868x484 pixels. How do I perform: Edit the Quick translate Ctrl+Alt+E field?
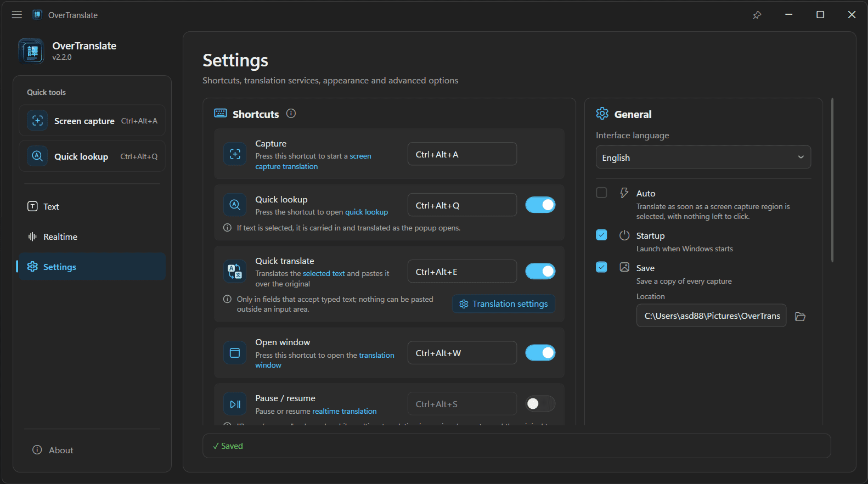462,271
